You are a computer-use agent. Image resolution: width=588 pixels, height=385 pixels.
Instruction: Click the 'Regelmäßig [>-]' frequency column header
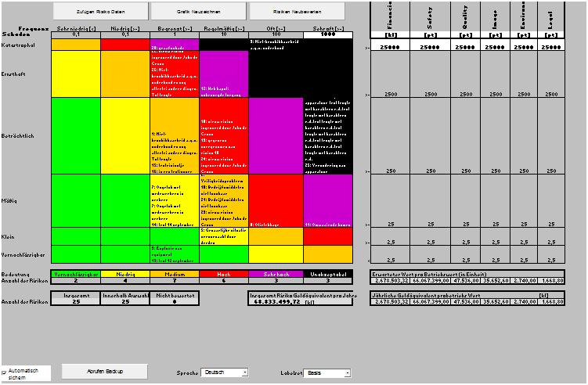tap(224, 28)
